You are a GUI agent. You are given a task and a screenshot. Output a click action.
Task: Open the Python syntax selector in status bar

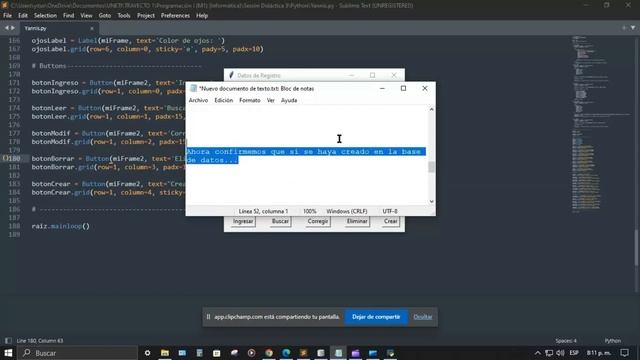pyautogui.click(x=612, y=340)
